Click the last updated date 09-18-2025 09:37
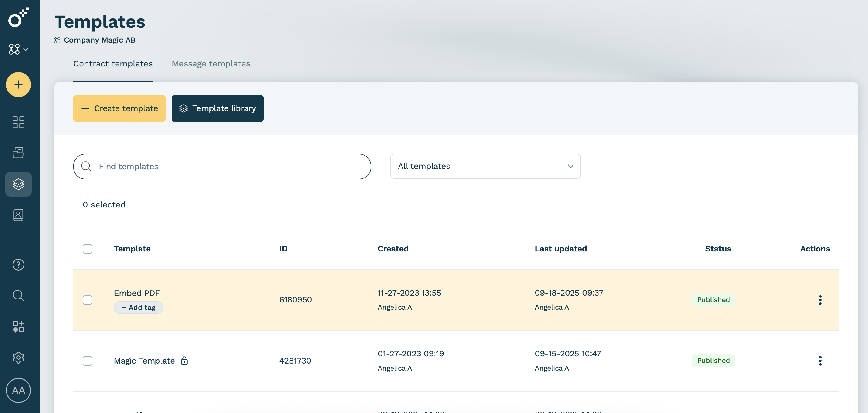This screenshot has width=868, height=413. pos(569,293)
